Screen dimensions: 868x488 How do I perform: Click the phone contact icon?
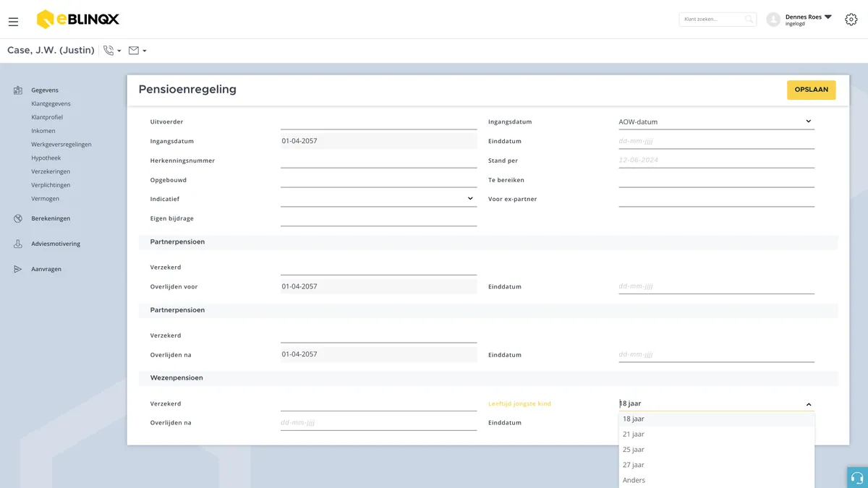tap(109, 51)
